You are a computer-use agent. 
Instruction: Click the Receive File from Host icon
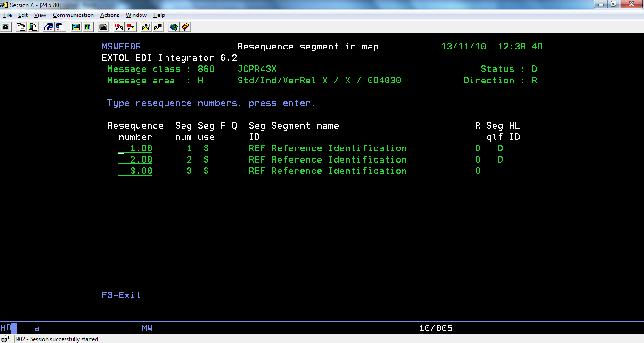tap(60, 27)
